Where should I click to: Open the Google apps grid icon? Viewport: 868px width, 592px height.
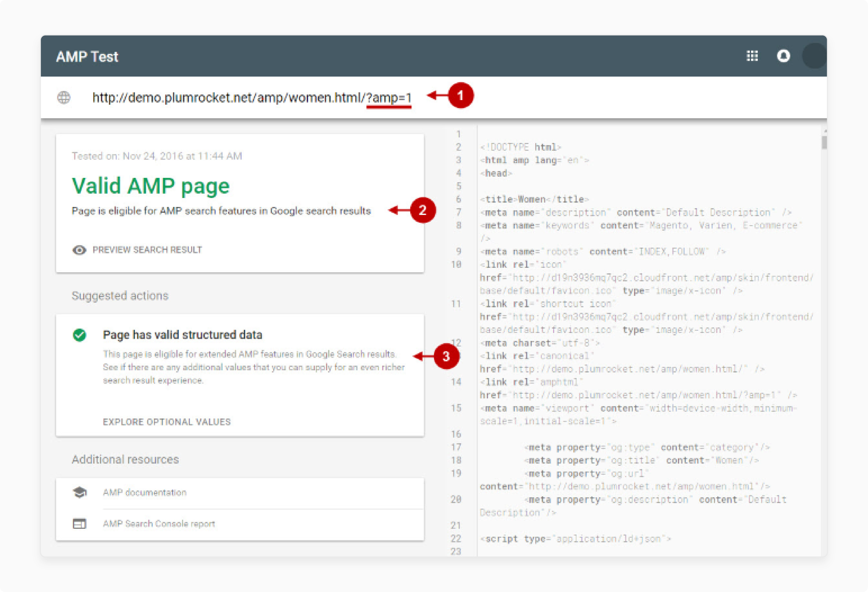pos(752,56)
